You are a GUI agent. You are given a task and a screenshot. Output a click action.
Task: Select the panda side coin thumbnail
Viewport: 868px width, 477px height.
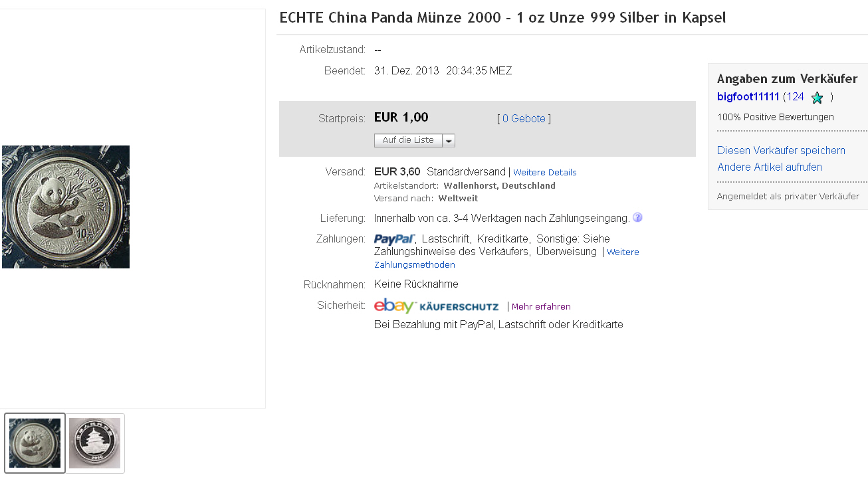(35, 443)
